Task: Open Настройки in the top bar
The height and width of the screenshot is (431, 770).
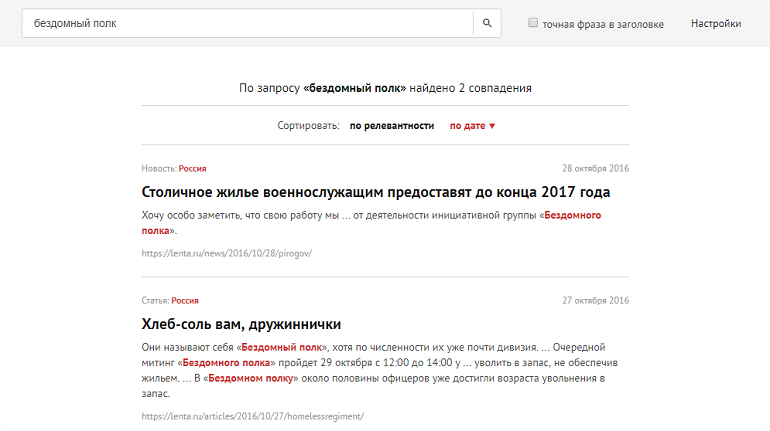Action: (x=715, y=24)
